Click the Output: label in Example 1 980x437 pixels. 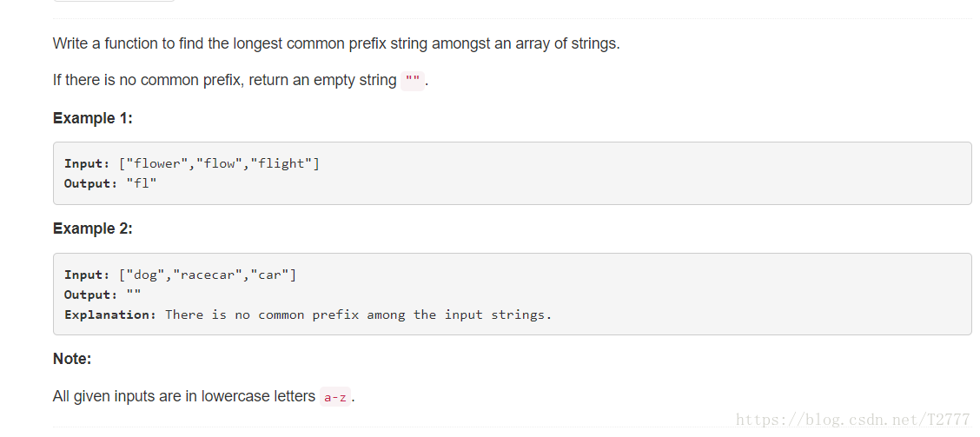[90, 184]
